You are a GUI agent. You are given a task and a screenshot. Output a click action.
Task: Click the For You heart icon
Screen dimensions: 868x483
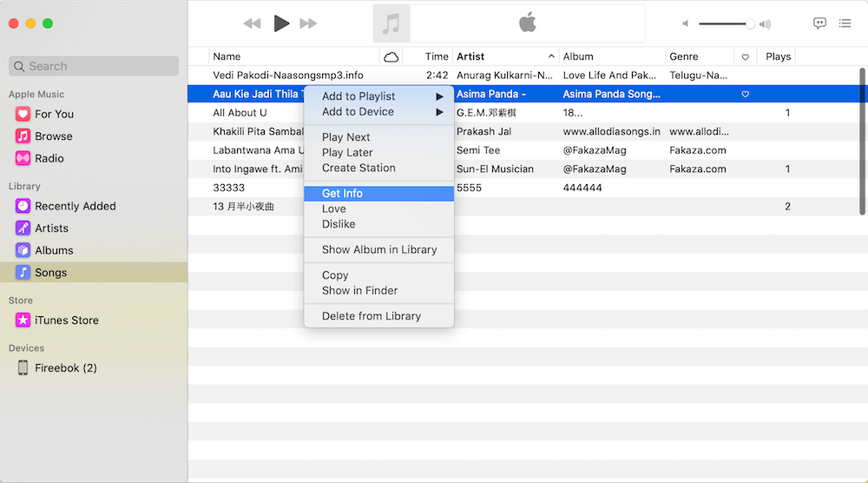(23, 114)
